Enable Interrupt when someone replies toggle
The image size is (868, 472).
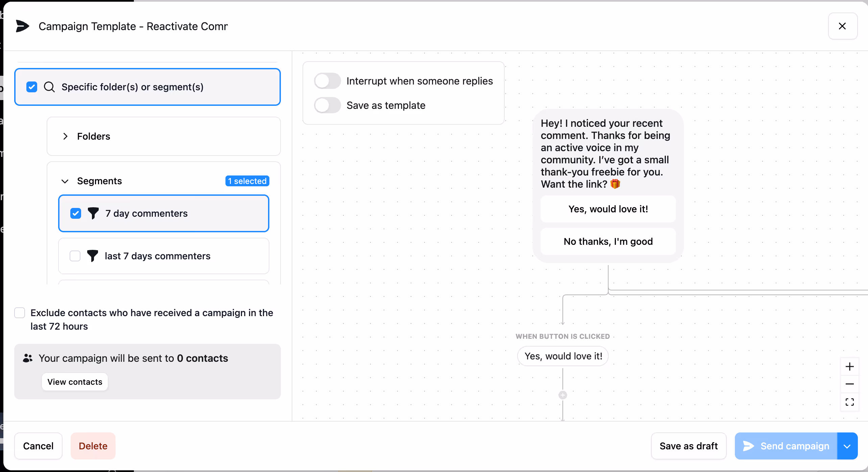tap(327, 81)
